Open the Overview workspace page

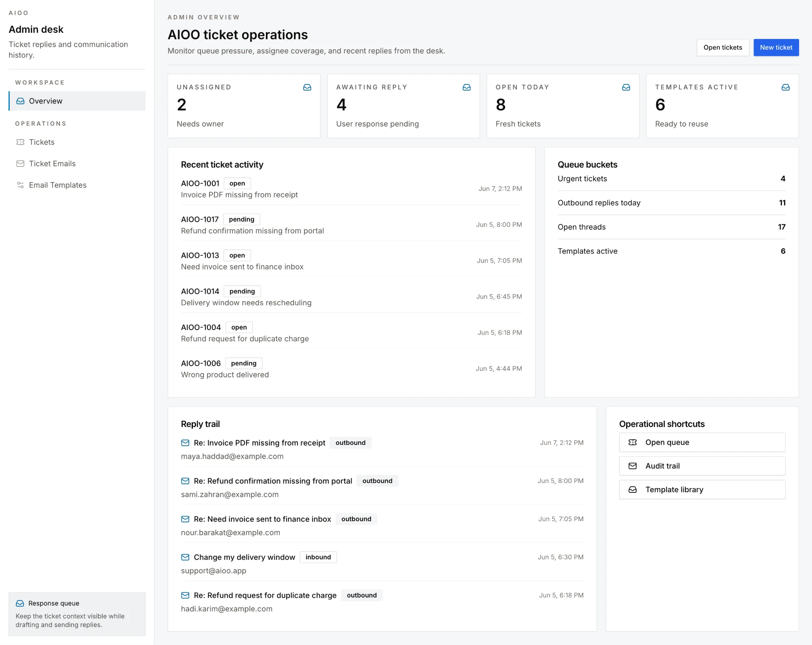[x=77, y=101]
